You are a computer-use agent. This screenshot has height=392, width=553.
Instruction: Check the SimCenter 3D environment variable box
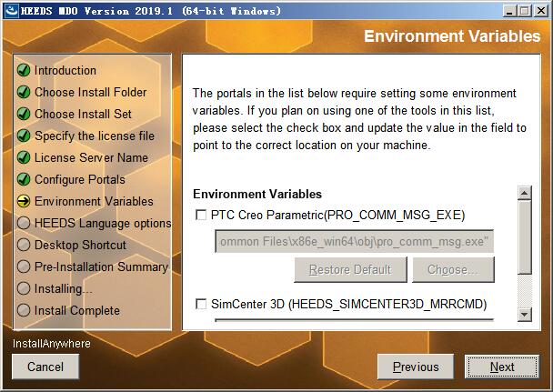[201, 304]
